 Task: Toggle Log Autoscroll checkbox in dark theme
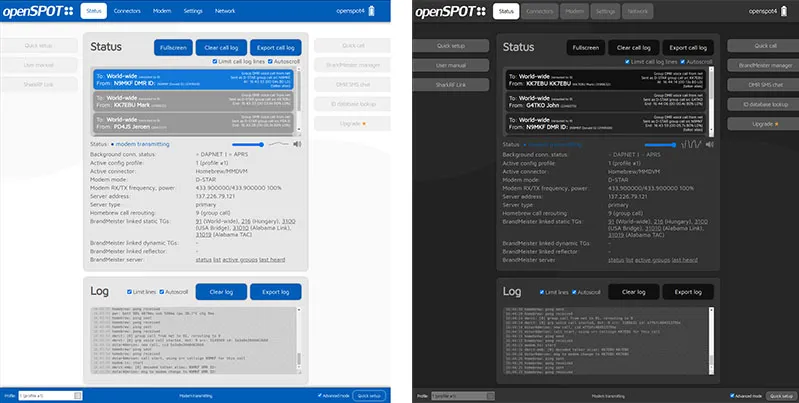tap(574, 292)
